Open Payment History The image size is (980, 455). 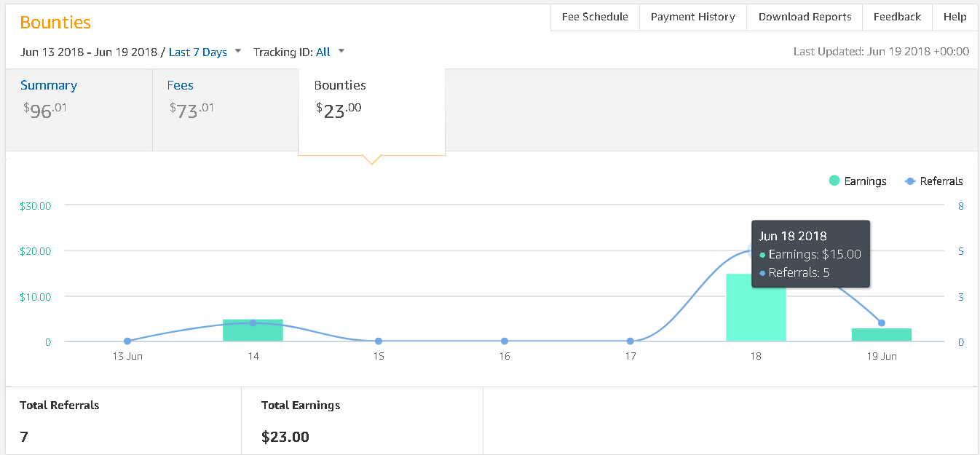point(693,17)
